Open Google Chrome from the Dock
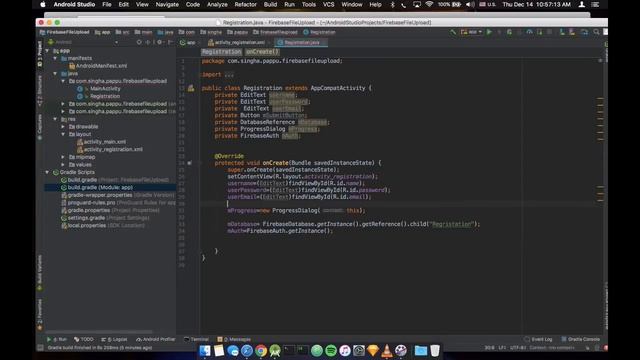Image resolution: width=640 pixels, height=360 pixels. point(261,350)
